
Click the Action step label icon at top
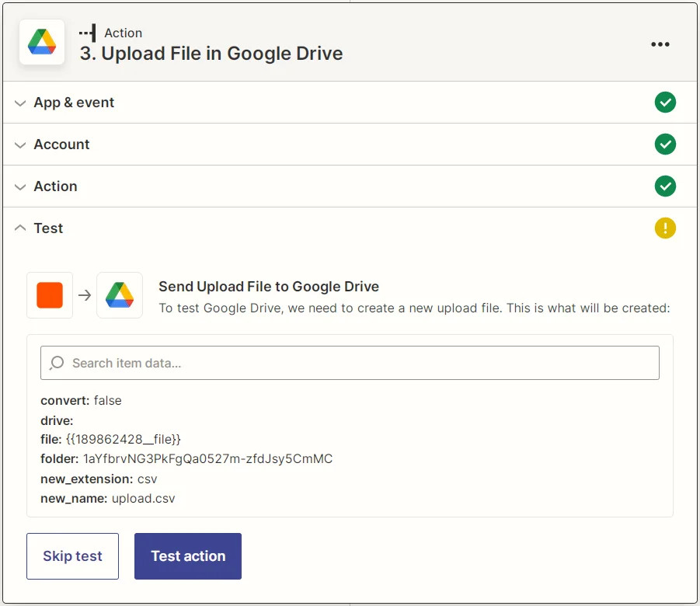click(x=88, y=33)
